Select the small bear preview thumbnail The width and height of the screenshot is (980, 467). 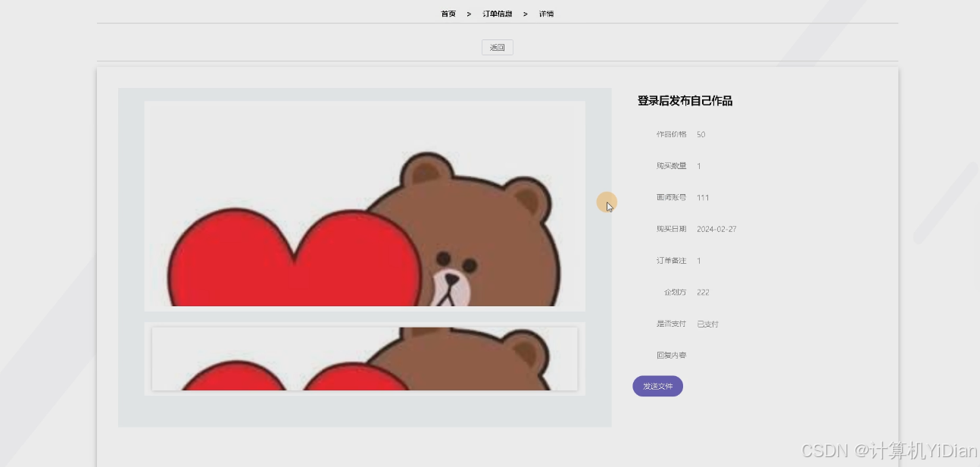[364, 359]
